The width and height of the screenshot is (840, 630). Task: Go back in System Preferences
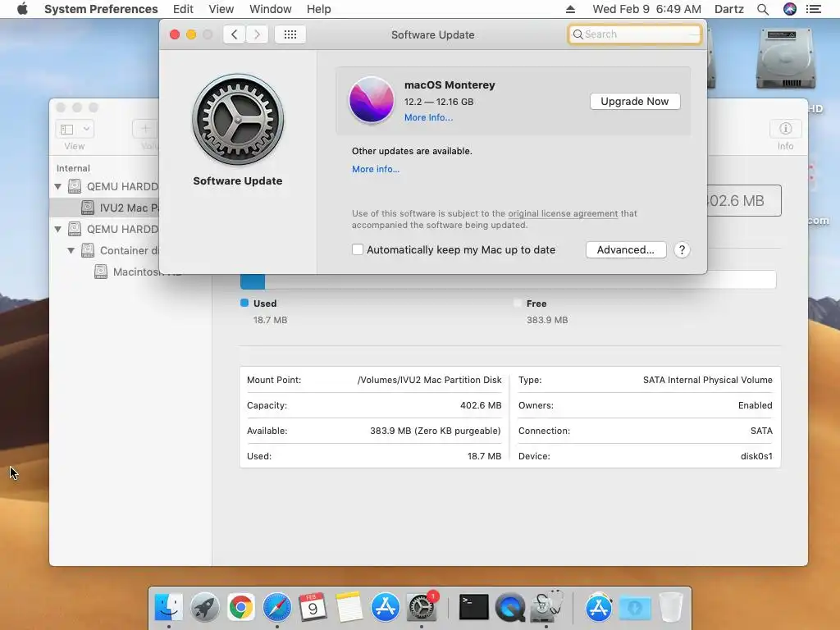pyautogui.click(x=234, y=34)
